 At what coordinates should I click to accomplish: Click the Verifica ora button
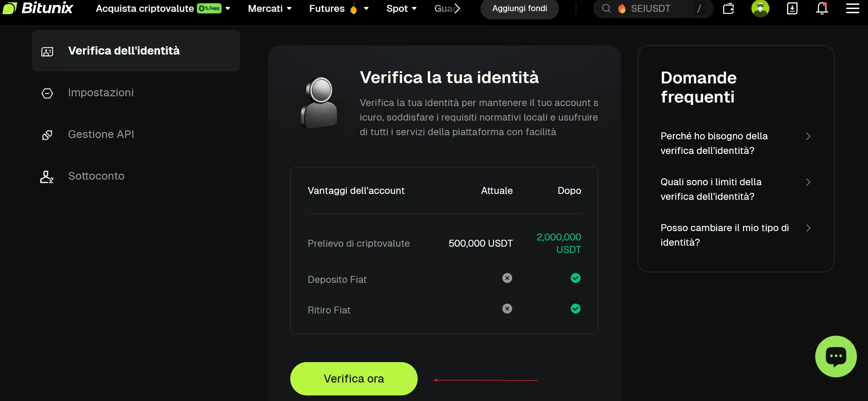pos(353,378)
